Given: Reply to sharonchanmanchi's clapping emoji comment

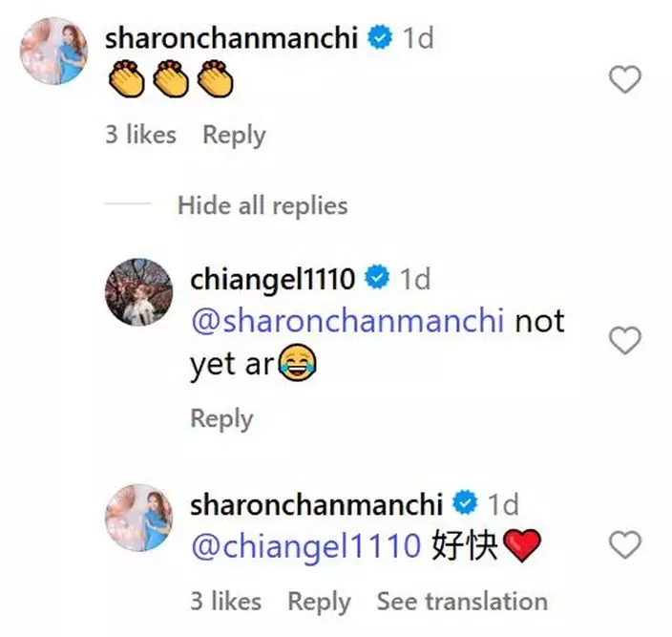Looking at the screenshot, I should click(x=234, y=135).
